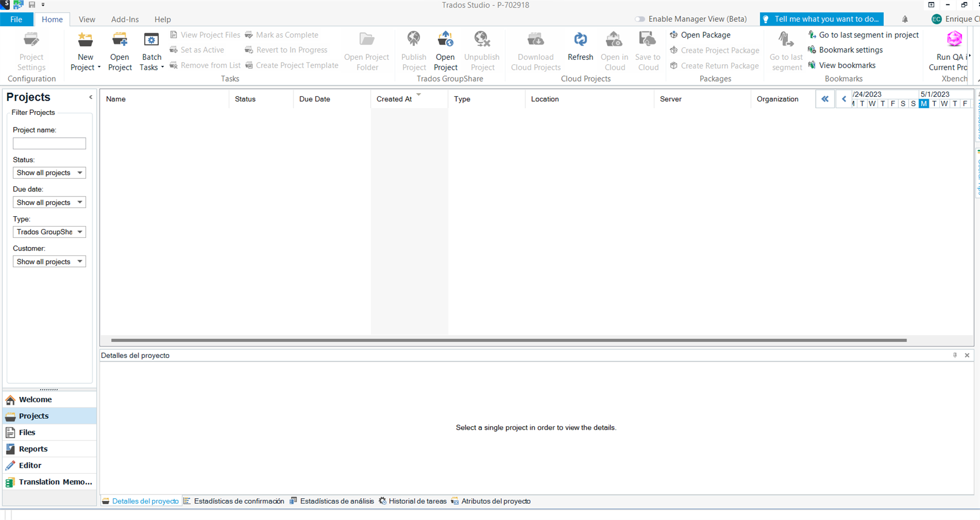The width and height of the screenshot is (980, 520).
Task: Sort by the Status column header
Action: tap(261, 99)
